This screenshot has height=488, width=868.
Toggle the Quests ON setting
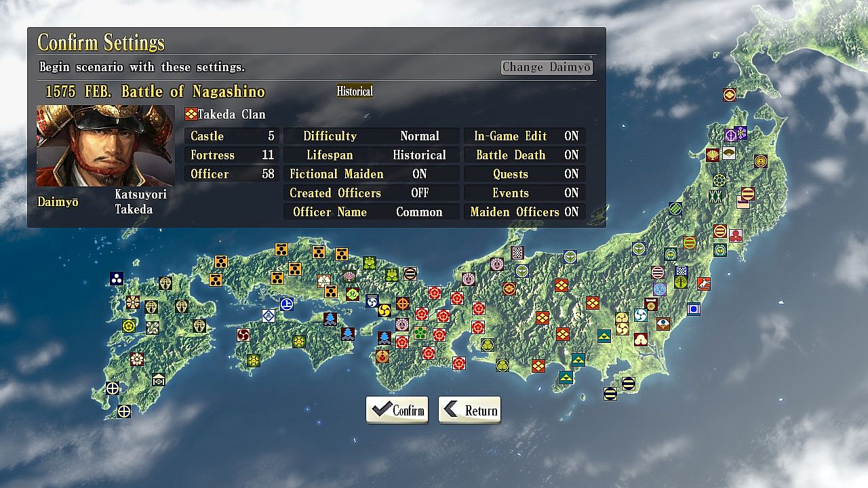(526, 174)
